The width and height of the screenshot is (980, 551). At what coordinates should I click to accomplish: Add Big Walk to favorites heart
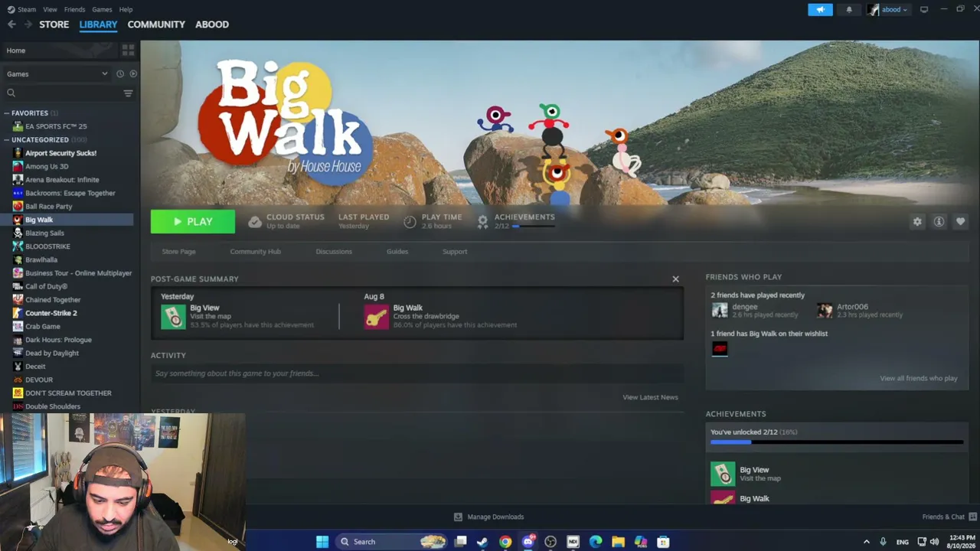point(960,222)
